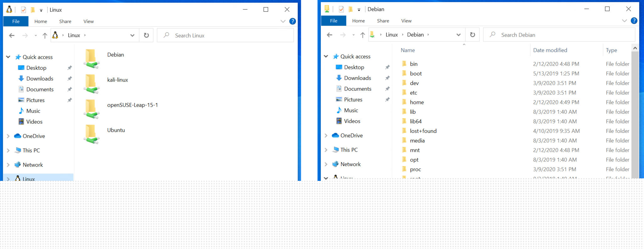644x249 pixels.
Task: Select OneDrive in Linux window sidebar
Action: click(34, 136)
